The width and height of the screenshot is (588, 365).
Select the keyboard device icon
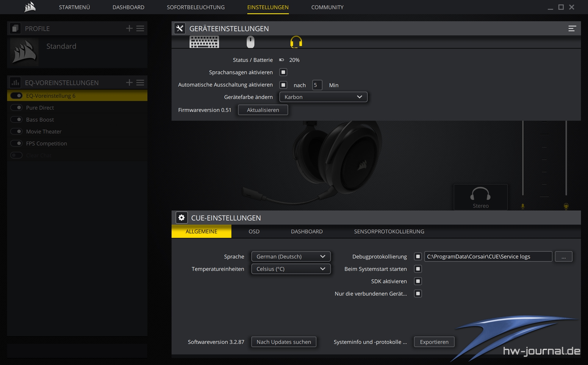[x=204, y=42]
